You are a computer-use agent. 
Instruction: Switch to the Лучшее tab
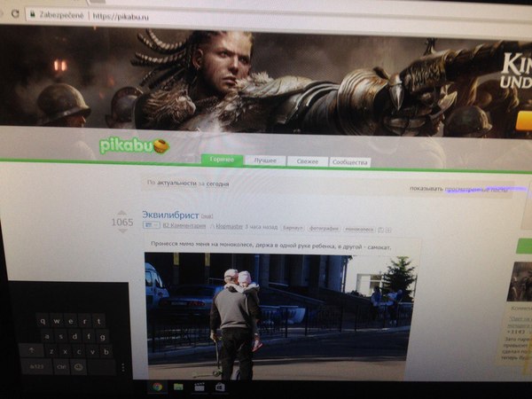[263, 161]
